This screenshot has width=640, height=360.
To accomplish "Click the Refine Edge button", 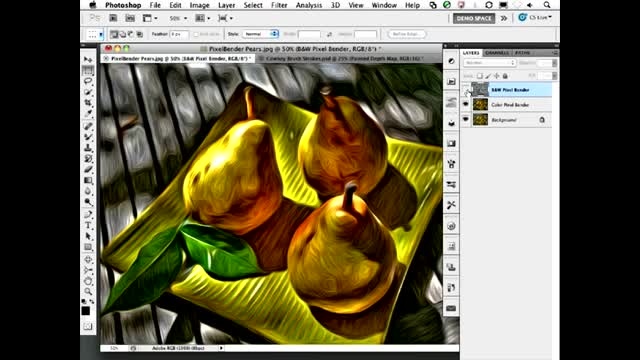I will coord(407,34).
